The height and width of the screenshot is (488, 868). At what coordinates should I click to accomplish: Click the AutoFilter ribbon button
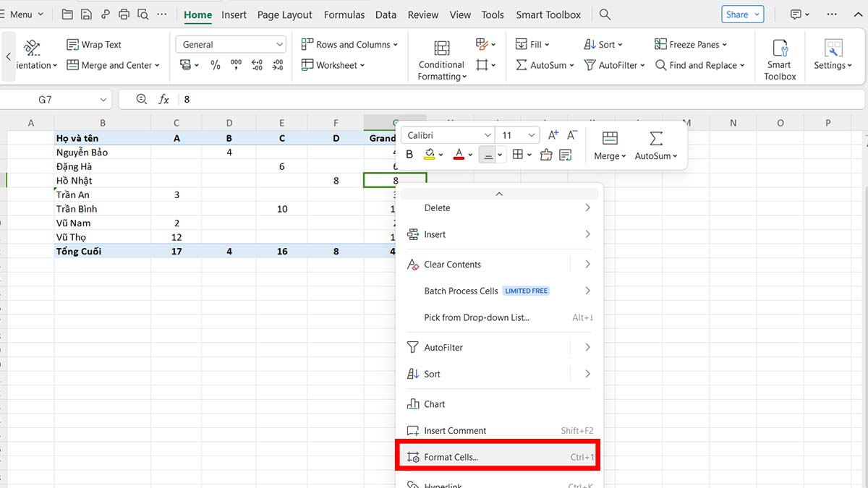coord(615,65)
